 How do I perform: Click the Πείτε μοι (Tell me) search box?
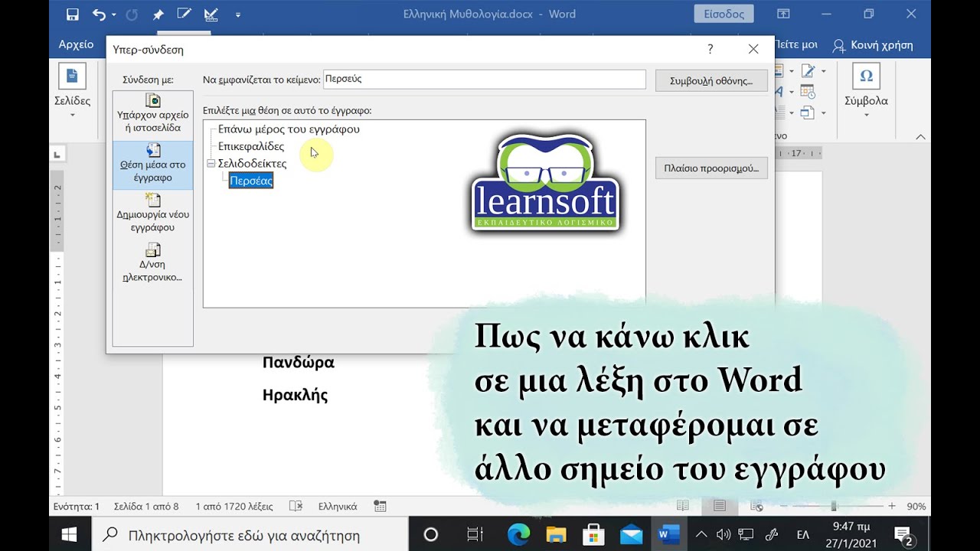tap(796, 44)
